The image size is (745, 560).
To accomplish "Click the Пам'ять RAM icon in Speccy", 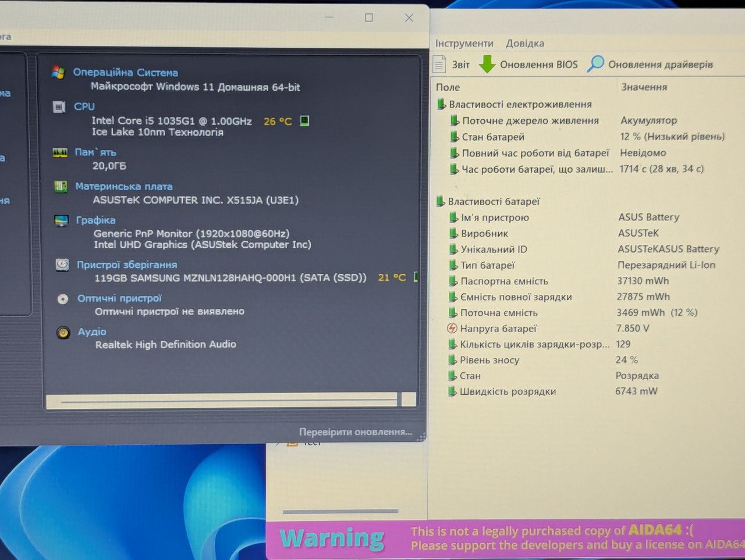I will [60, 152].
